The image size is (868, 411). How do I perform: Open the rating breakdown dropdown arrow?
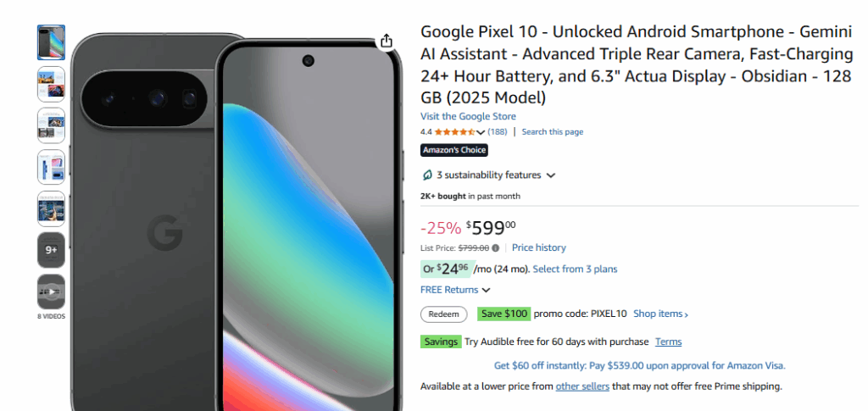point(481,132)
